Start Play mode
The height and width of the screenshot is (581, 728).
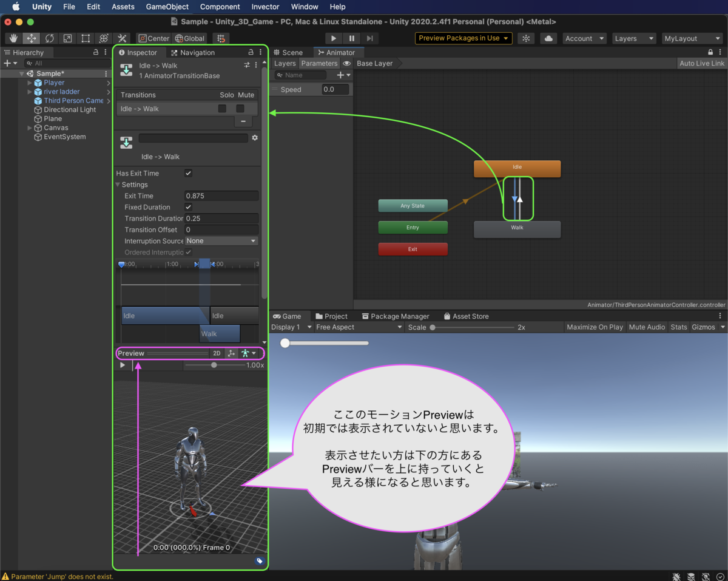(334, 38)
